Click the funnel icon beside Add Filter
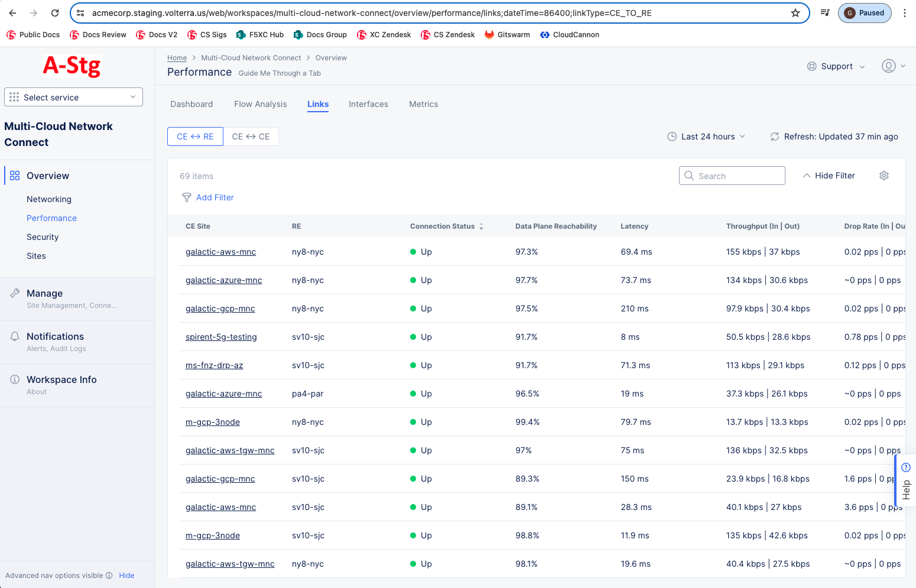The height and width of the screenshot is (588, 916). pyautogui.click(x=187, y=197)
